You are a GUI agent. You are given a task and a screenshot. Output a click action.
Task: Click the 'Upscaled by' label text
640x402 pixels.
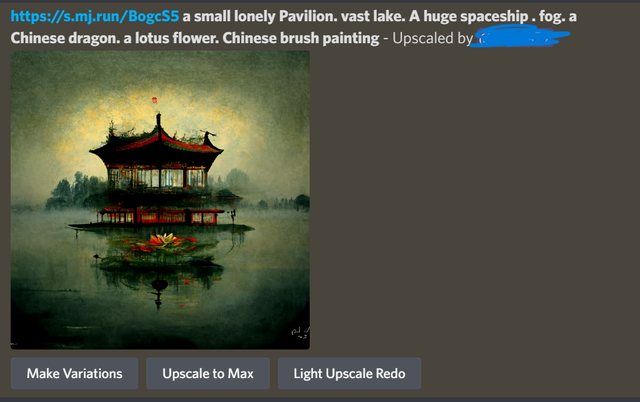coord(432,38)
